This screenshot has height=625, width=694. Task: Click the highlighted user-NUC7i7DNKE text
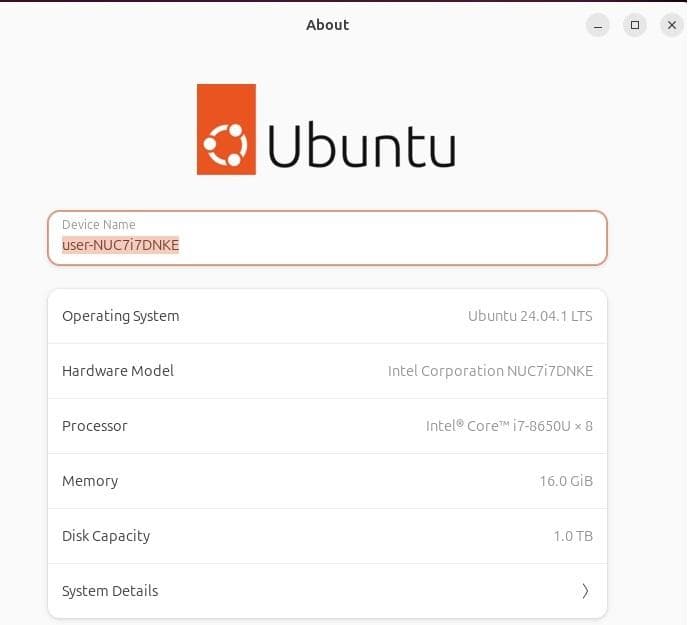click(120, 245)
